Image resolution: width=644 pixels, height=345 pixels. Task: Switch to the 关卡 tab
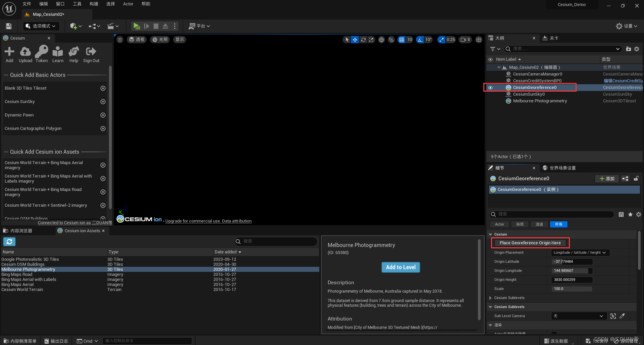(x=550, y=38)
